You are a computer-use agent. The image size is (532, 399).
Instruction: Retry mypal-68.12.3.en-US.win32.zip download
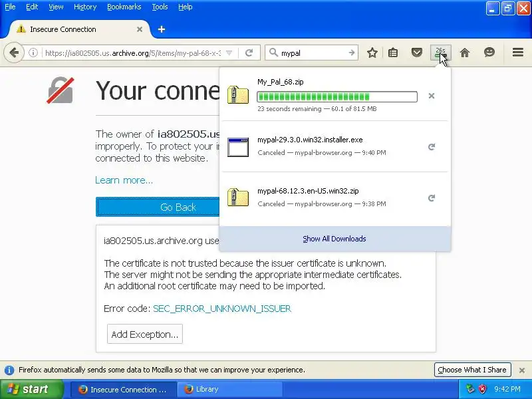coord(431,198)
